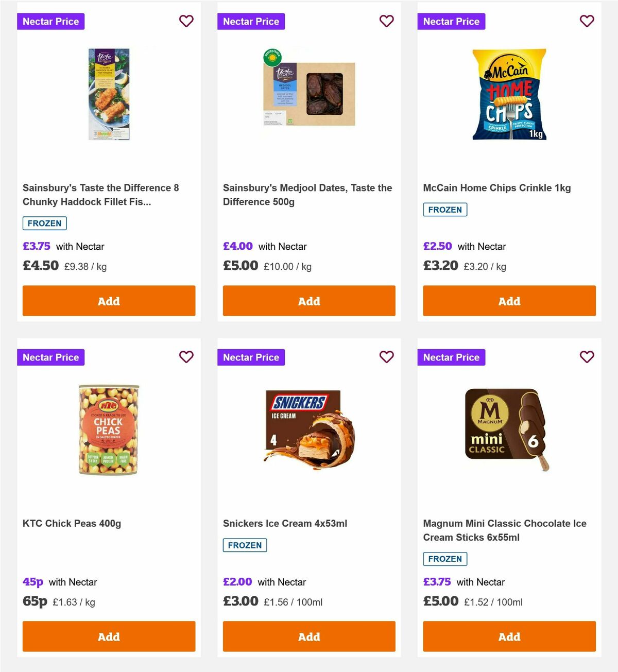Toggle the FROZEN label under Snickers Ice Cream
Screen dimensions: 618x672
point(245,545)
